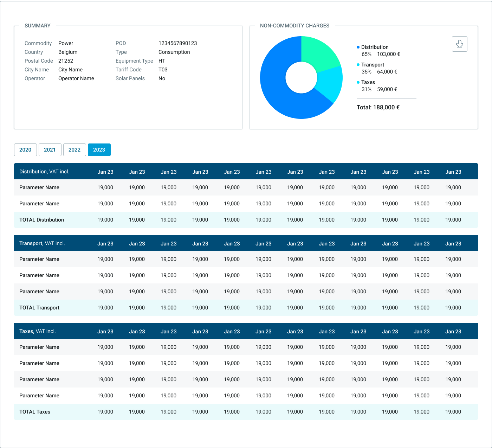Click the Transport, VAT incl. table header
This screenshot has height=448, width=492.
[42, 243]
